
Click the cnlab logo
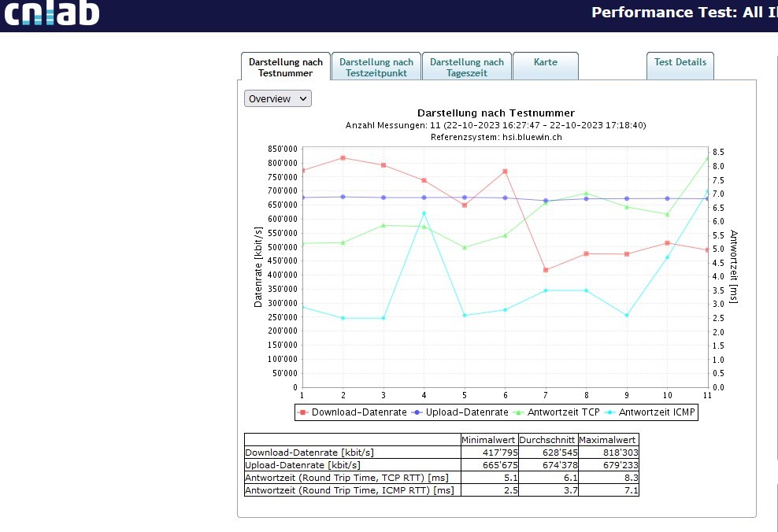[50, 14]
